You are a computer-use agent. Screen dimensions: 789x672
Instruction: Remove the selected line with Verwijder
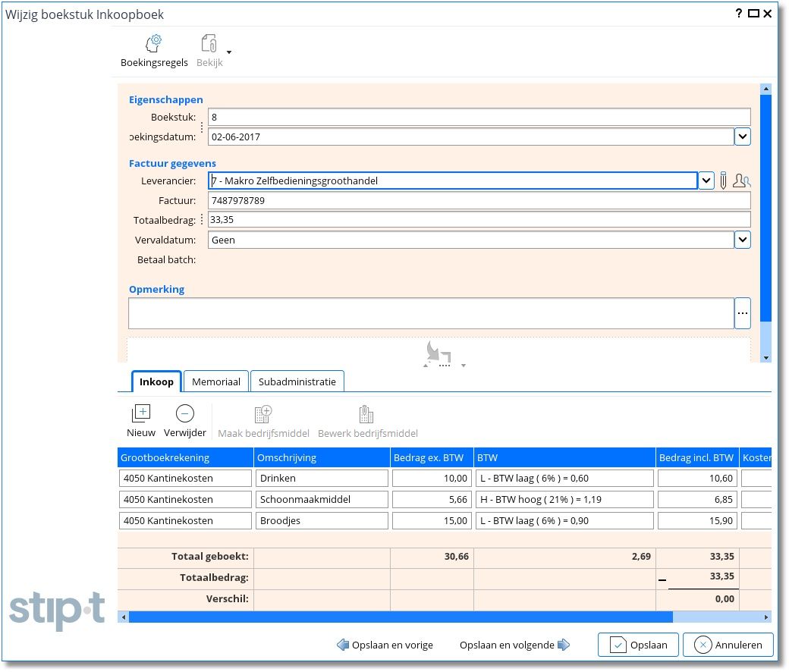point(184,414)
